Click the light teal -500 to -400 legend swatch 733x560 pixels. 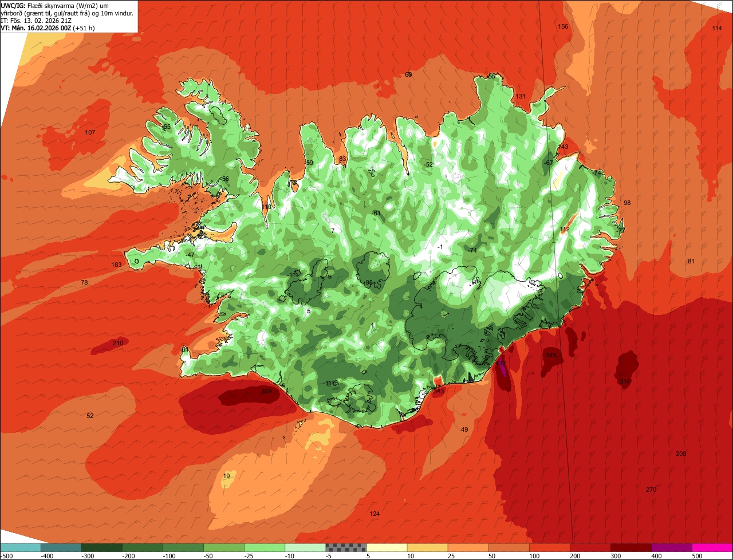pyautogui.click(x=21, y=547)
